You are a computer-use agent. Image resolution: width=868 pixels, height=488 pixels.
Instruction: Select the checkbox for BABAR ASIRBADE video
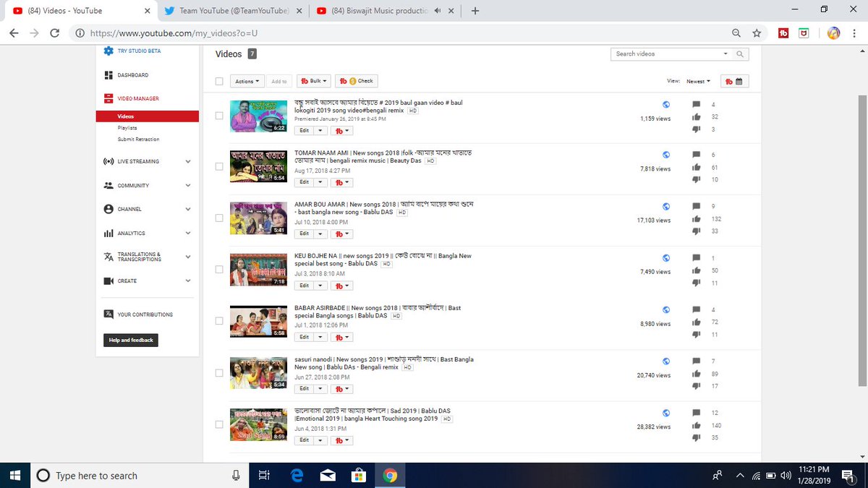[219, 321]
